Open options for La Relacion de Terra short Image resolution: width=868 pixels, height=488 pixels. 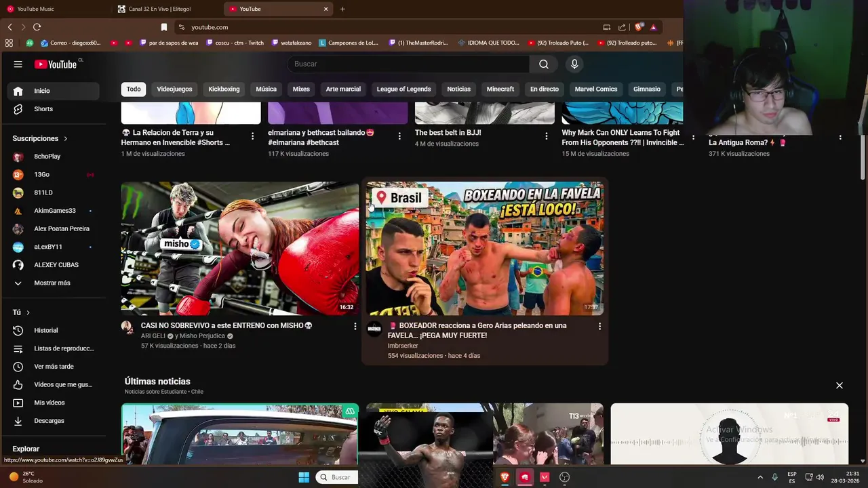click(252, 136)
